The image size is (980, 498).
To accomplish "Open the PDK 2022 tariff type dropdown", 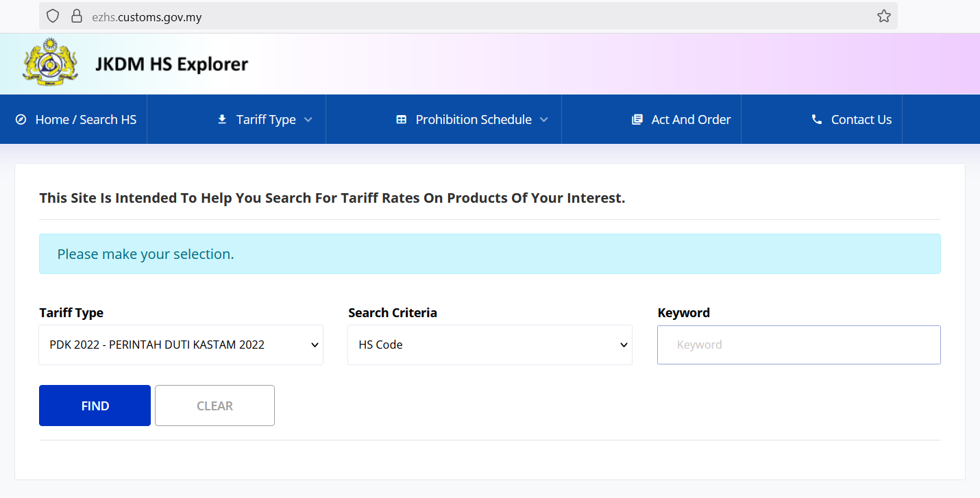I will (x=181, y=345).
